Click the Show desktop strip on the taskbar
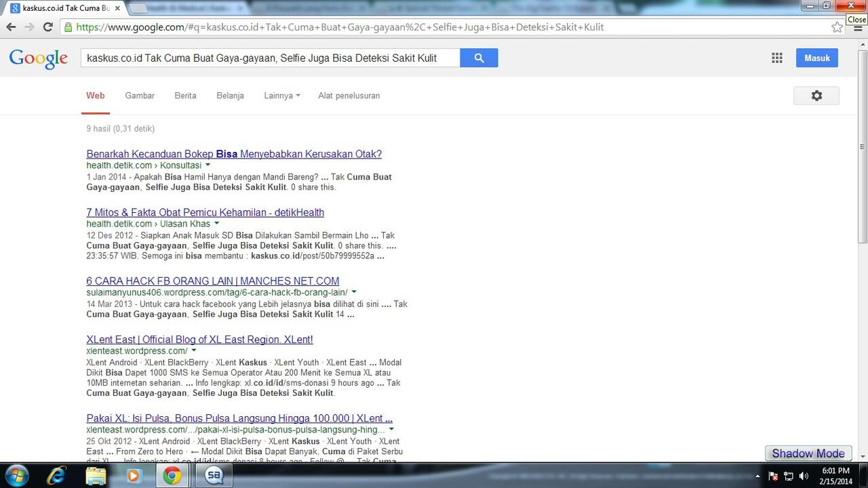 tap(863, 476)
